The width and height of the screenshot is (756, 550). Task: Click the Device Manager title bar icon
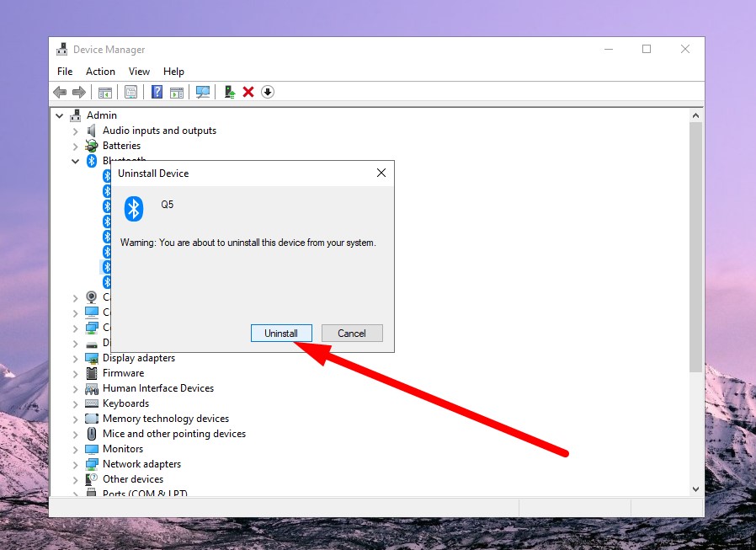62,49
